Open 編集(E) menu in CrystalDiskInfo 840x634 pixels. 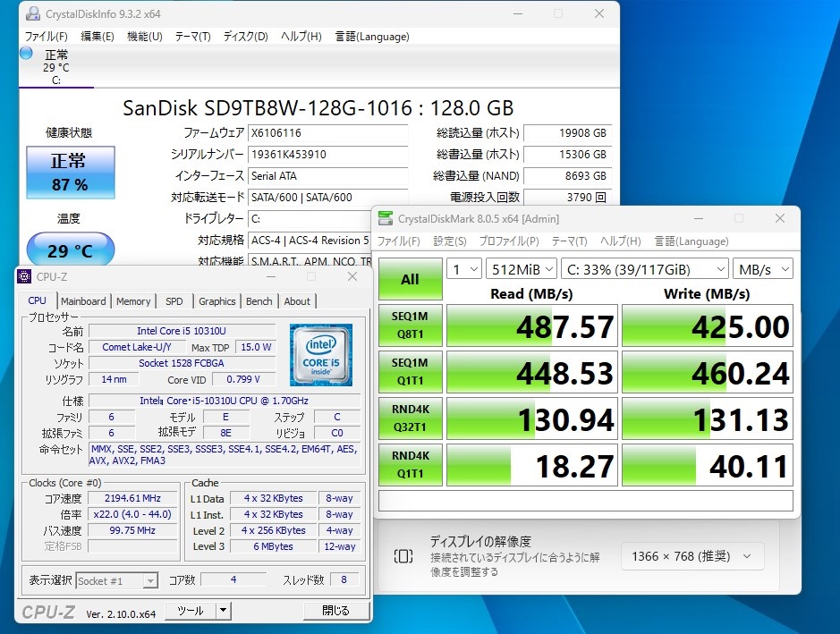click(98, 37)
